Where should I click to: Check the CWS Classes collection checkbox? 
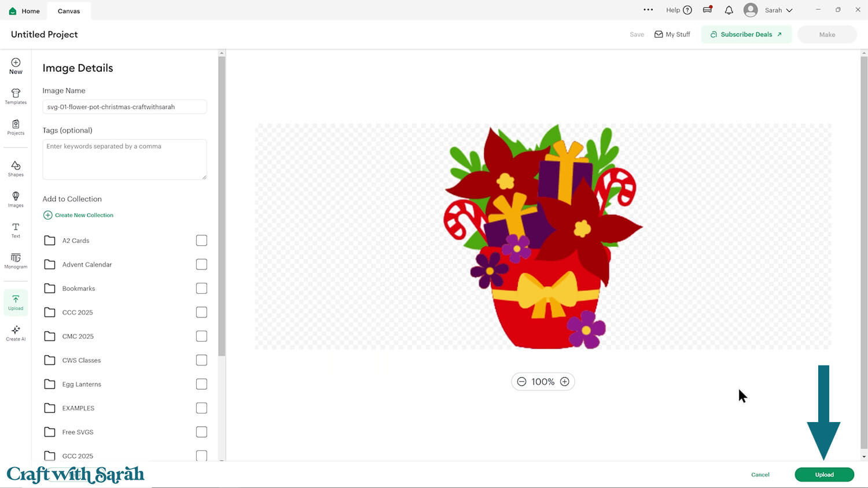[x=201, y=360]
